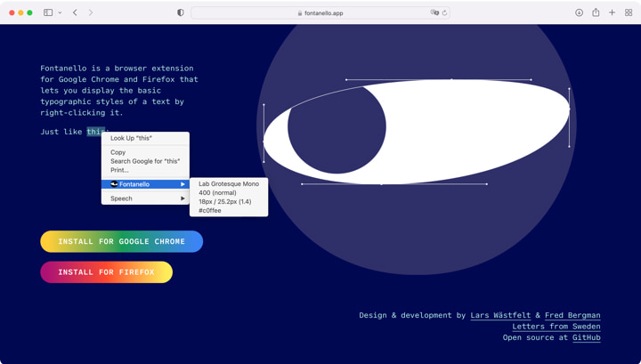Toggle the Safari sidebar icon
The height and width of the screenshot is (364, 641).
(48, 12)
